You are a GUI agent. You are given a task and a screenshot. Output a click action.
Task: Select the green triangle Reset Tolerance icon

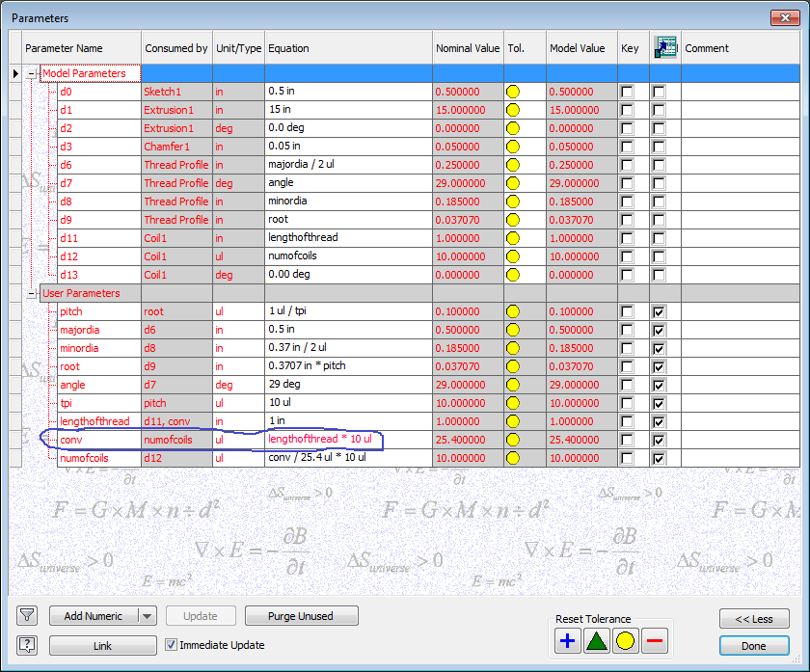596,640
